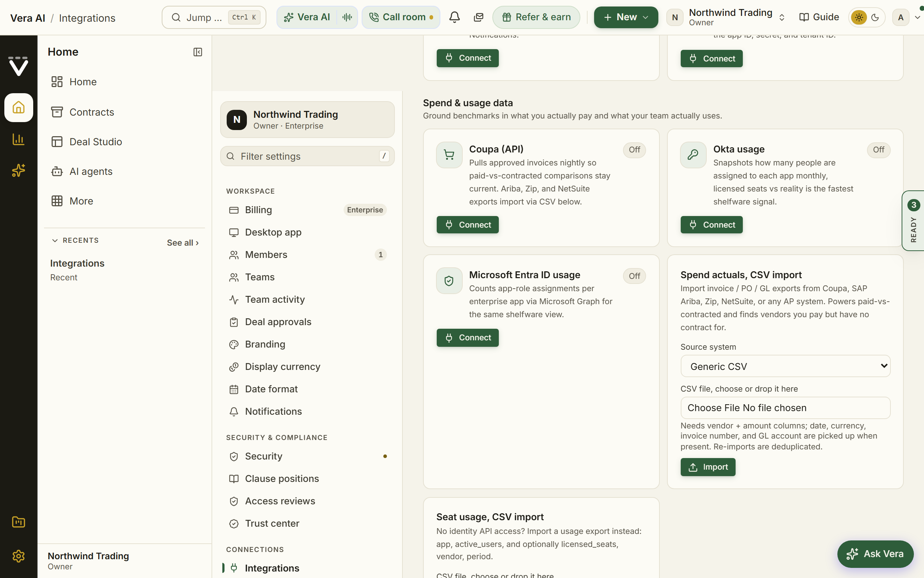
Task: Click Import for spend actuals CSV
Action: [708, 467]
